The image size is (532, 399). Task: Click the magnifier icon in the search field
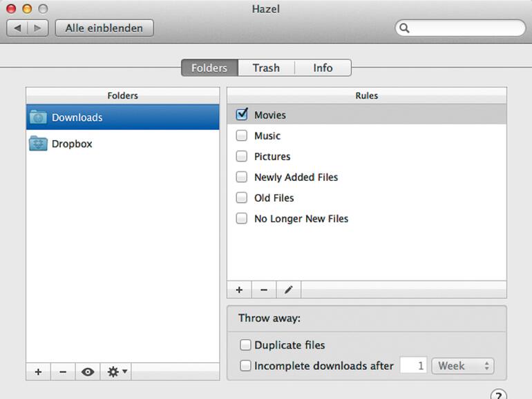tap(404, 28)
